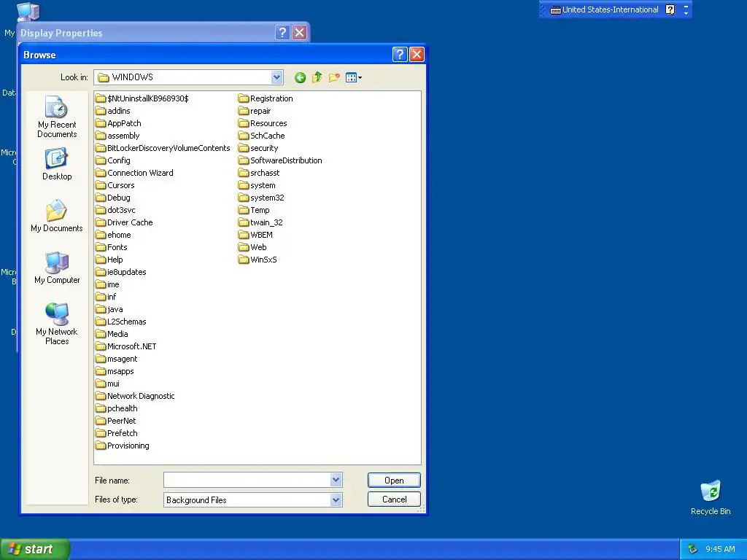Create a new folder via toolbar icon
Image resolution: width=747 pixels, height=560 pixels.
click(334, 77)
